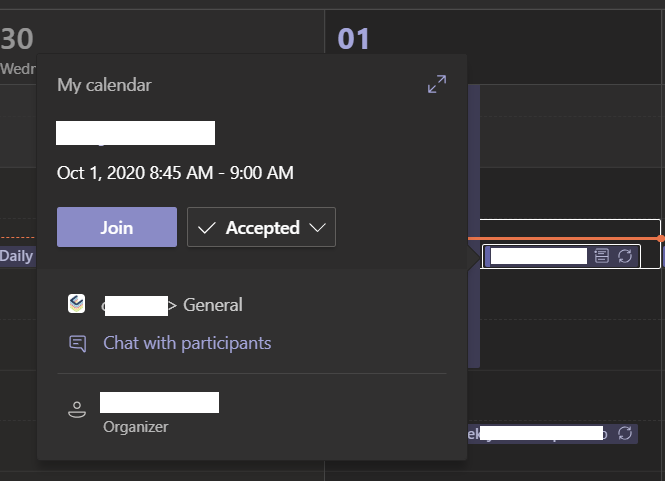The width and height of the screenshot is (665, 481).
Task: Select the highlighted 8:45 AM calendar event
Action: point(538,256)
